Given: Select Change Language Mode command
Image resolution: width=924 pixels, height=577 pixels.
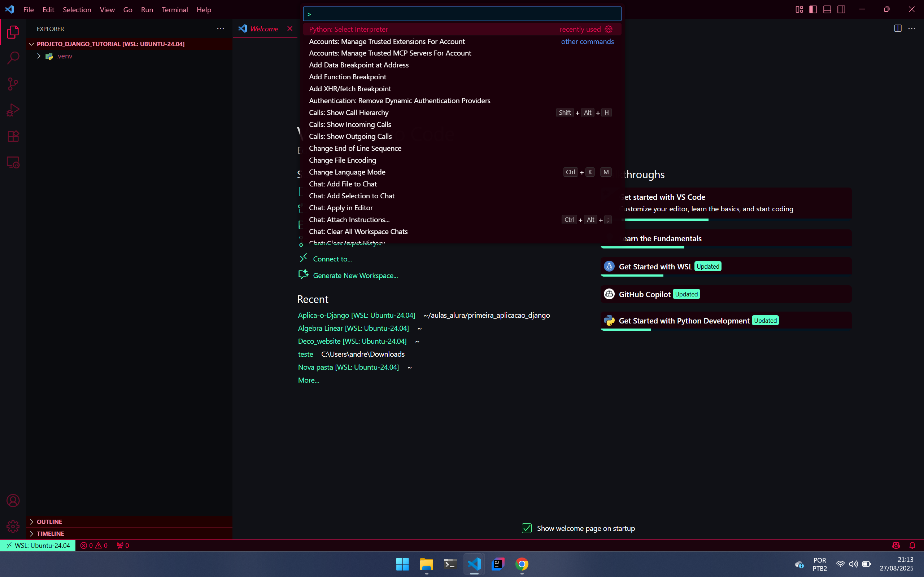Looking at the screenshot, I should pos(347,172).
